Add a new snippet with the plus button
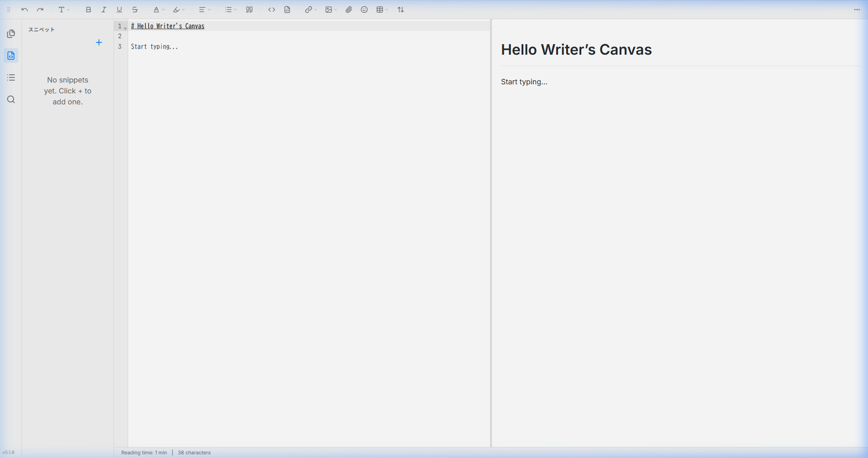The width and height of the screenshot is (868, 458). click(99, 42)
